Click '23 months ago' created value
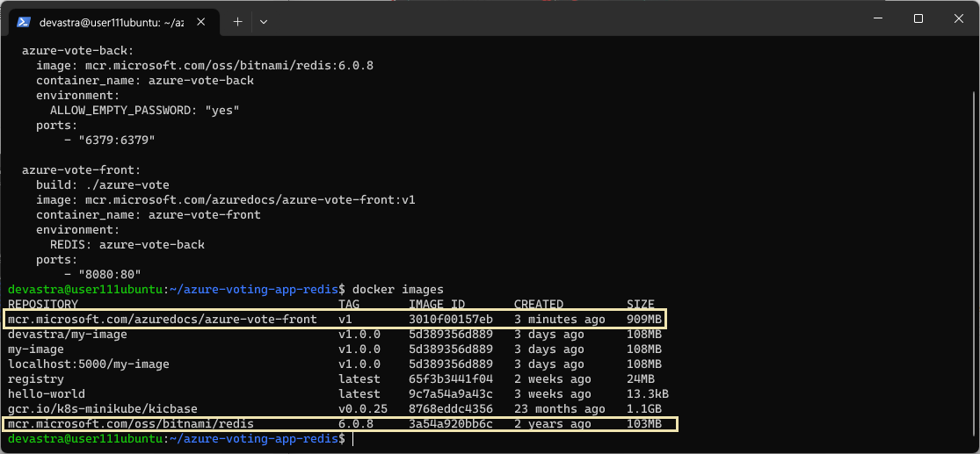 (559, 409)
